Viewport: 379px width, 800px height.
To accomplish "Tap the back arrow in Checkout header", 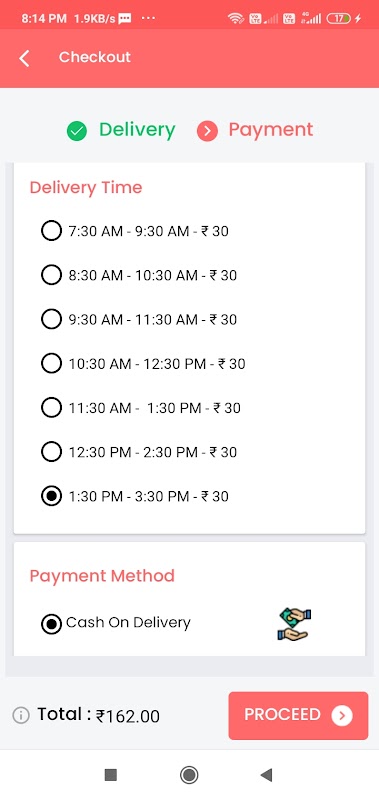I will point(24,58).
